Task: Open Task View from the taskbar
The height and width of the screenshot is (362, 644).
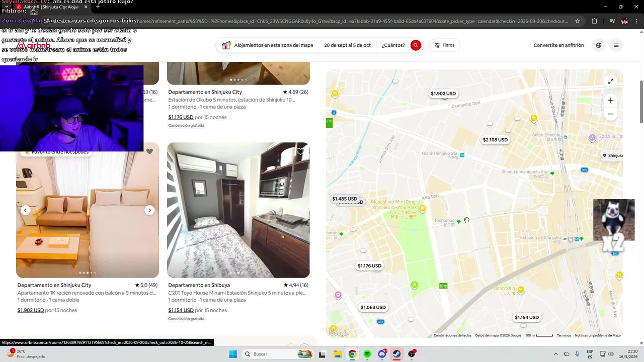Action: pyautogui.click(x=322, y=354)
